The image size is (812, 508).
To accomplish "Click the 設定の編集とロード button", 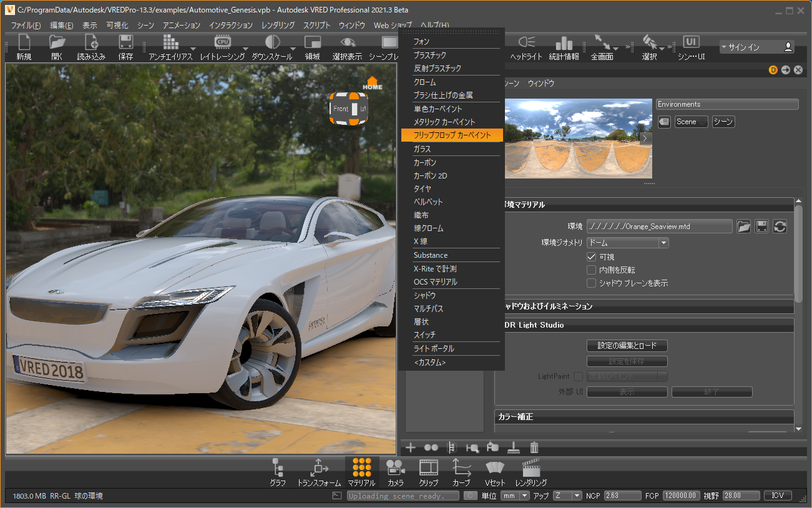I will click(x=627, y=346).
